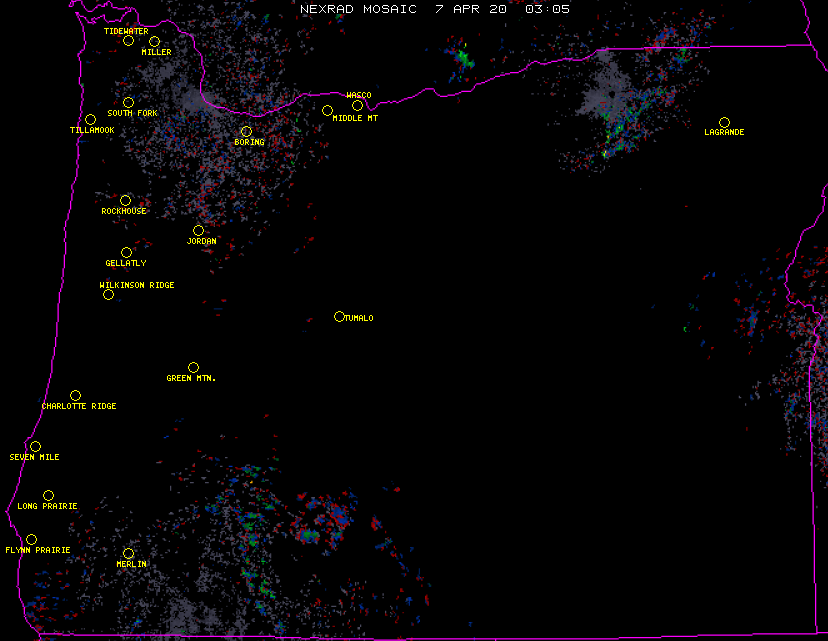Click the NEXRAD MOSAIC title text
828x641 pixels.
(x=358, y=9)
